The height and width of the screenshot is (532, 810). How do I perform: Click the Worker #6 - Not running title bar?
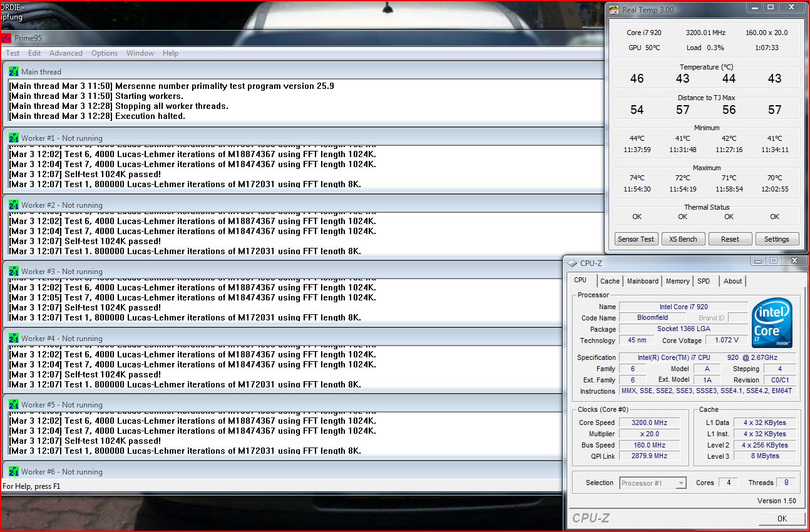pos(282,471)
